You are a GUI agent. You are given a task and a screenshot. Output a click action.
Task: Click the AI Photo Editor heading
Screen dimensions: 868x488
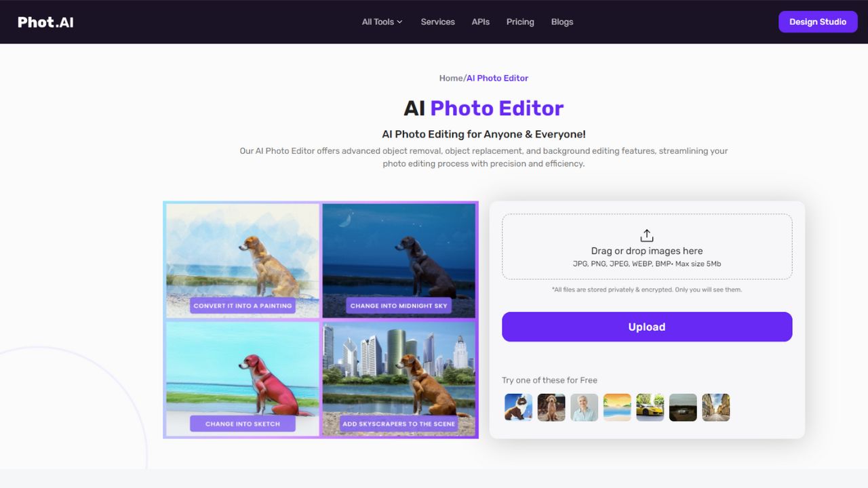[x=484, y=108]
